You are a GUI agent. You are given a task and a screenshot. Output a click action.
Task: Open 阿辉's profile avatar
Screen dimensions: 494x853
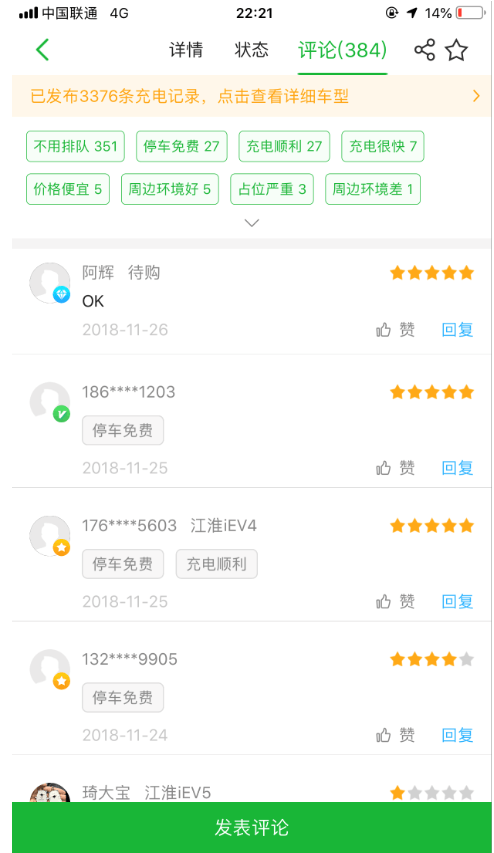tap(50, 283)
